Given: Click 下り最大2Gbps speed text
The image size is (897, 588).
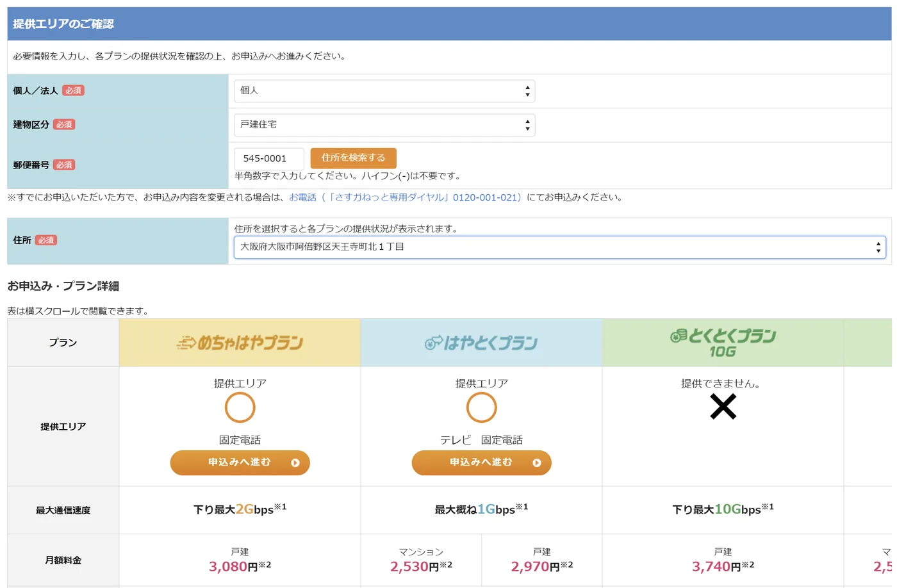Looking at the screenshot, I should 240,509.
